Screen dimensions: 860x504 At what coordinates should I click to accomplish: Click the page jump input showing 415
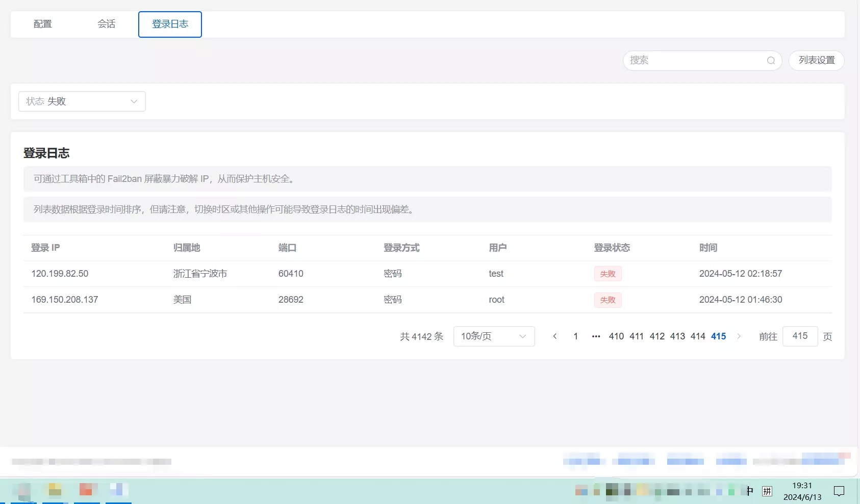click(x=800, y=336)
